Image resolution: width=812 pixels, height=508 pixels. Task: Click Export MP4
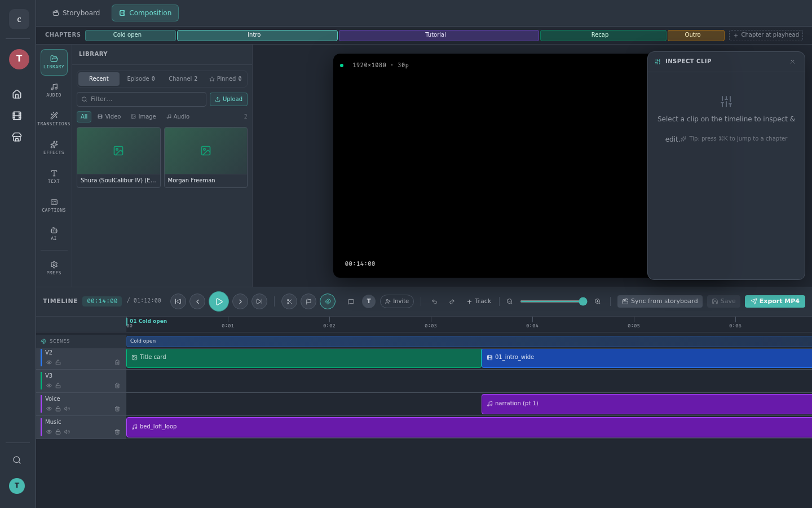click(x=775, y=301)
